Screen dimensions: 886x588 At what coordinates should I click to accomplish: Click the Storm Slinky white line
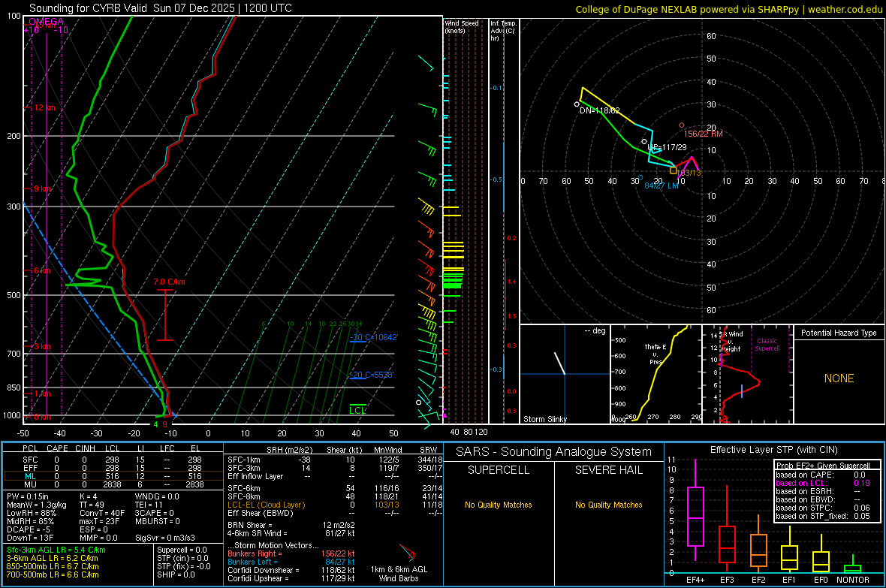click(x=559, y=363)
